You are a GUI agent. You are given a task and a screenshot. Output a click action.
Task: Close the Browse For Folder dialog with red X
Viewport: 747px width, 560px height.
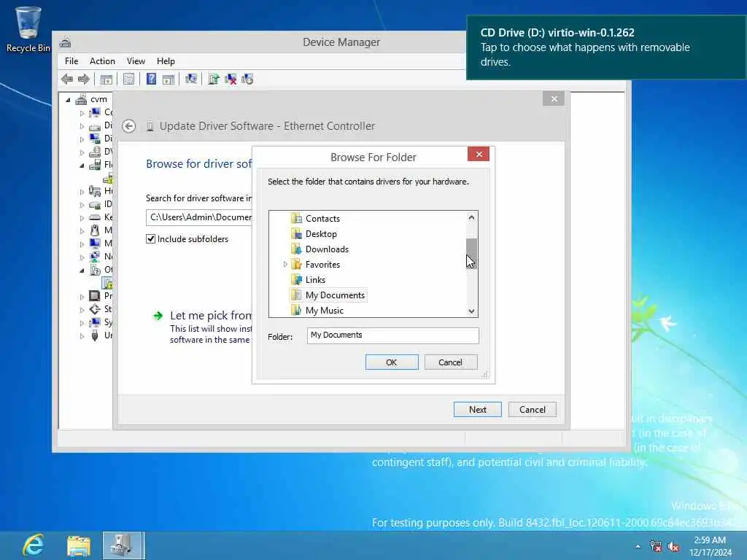tap(479, 155)
